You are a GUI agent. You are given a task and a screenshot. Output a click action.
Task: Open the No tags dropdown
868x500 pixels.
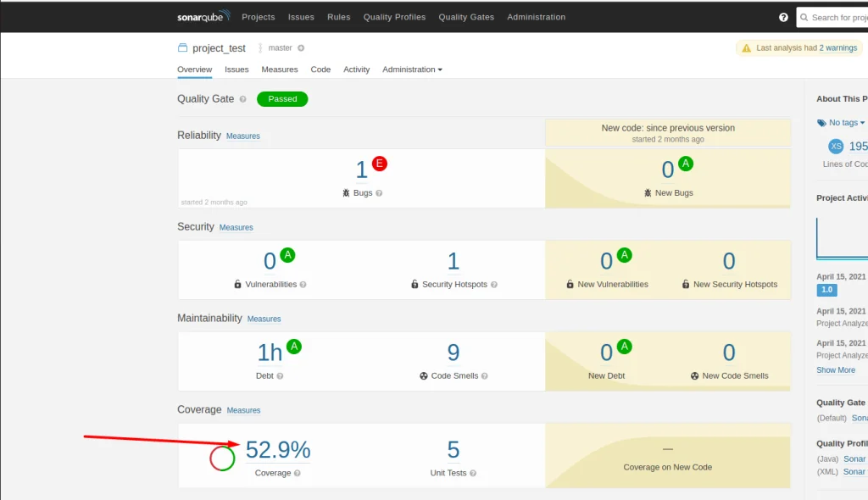(847, 122)
